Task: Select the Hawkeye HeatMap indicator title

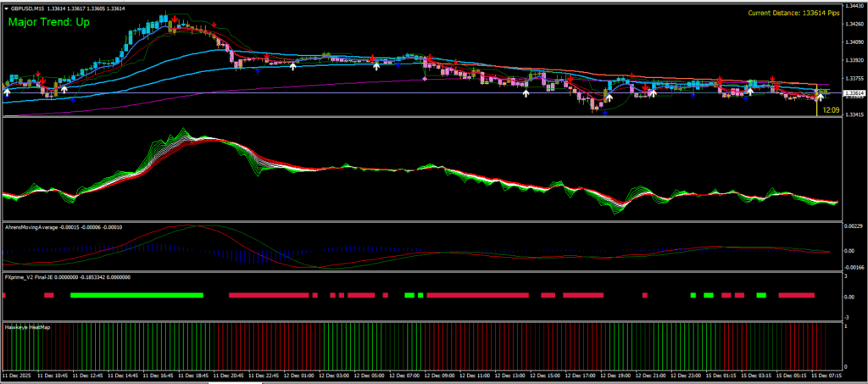Action: tap(28, 326)
